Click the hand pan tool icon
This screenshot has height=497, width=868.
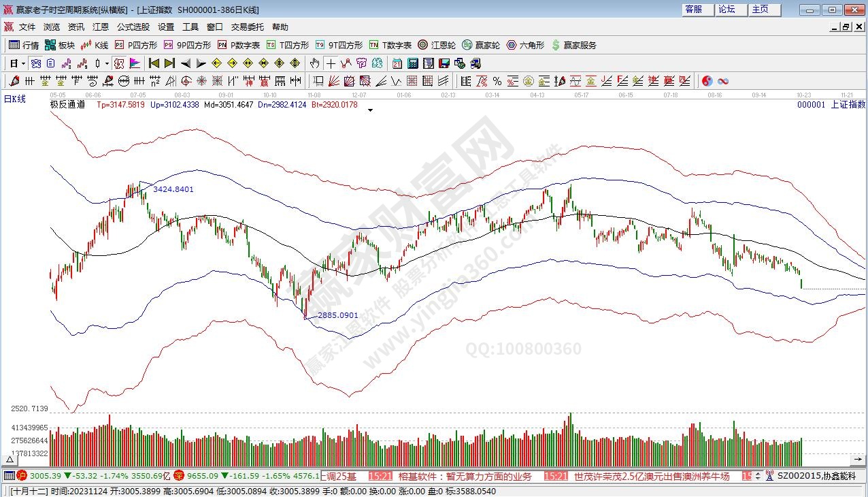[314, 63]
